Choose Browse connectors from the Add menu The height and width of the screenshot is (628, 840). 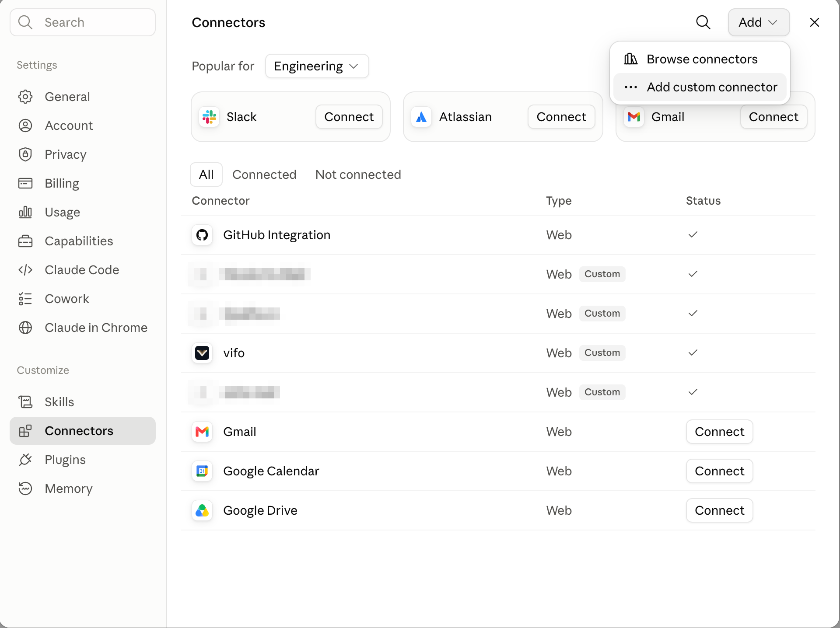coord(700,59)
